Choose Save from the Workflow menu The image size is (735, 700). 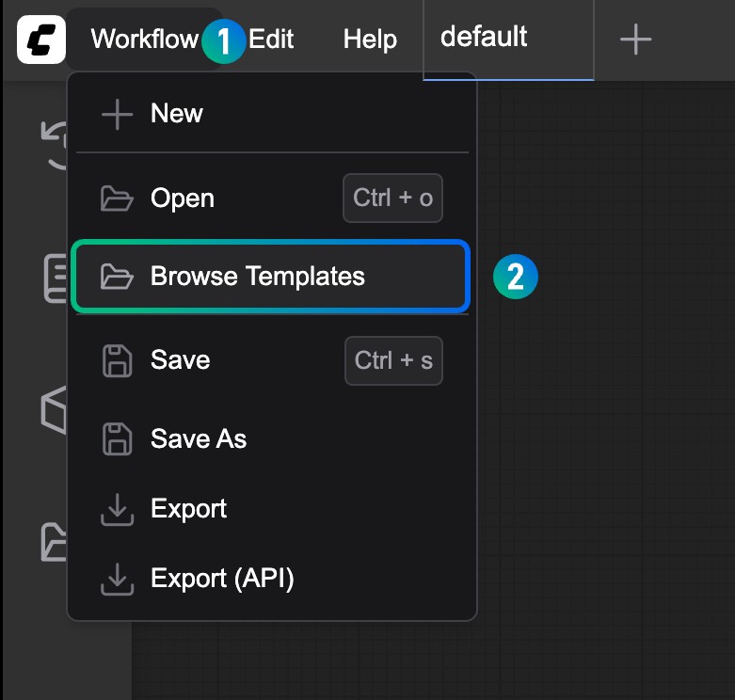pos(180,360)
